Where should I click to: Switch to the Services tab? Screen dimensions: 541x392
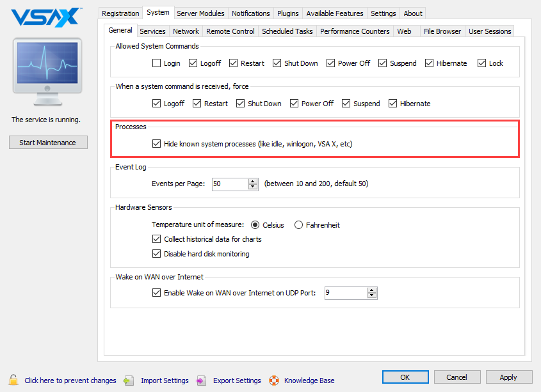[x=152, y=31]
